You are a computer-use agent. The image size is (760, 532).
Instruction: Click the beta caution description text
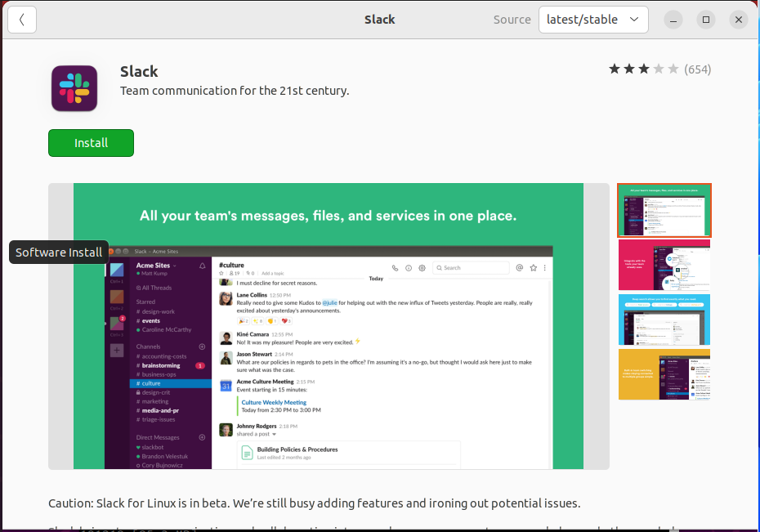(314, 503)
